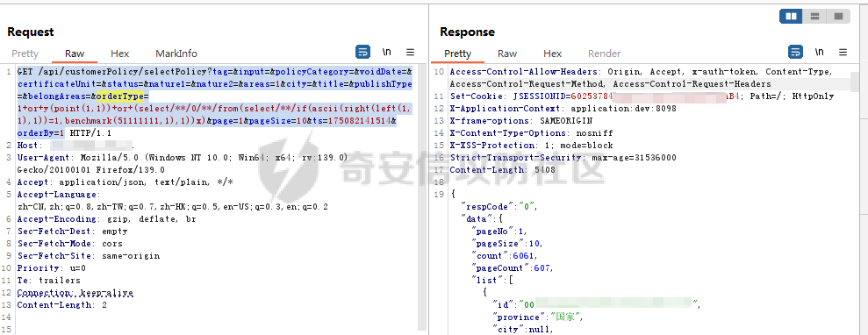The image size is (868, 335).
Task: Click the Host header line in request
Action: (75, 146)
